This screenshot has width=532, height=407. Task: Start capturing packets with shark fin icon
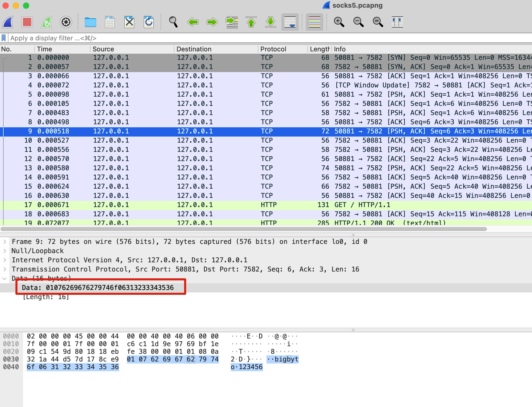click(x=8, y=22)
